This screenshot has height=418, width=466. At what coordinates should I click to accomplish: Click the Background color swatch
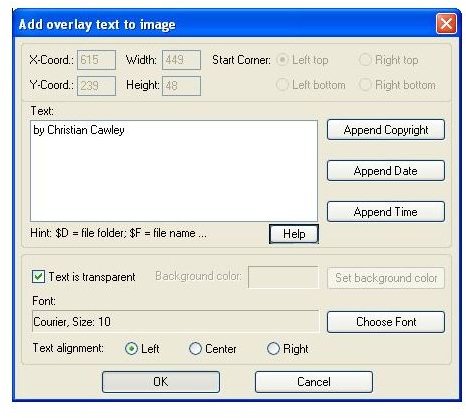(283, 277)
